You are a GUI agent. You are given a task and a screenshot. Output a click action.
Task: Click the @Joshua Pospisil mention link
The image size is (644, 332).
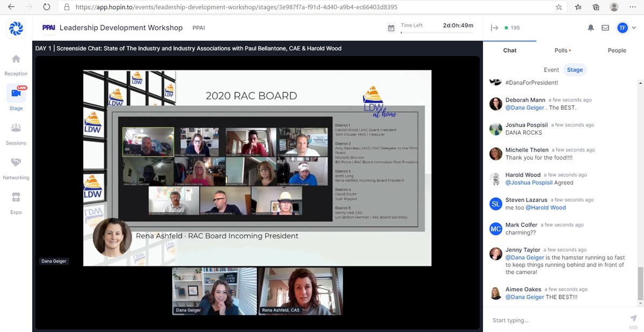(x=529, y=183)
